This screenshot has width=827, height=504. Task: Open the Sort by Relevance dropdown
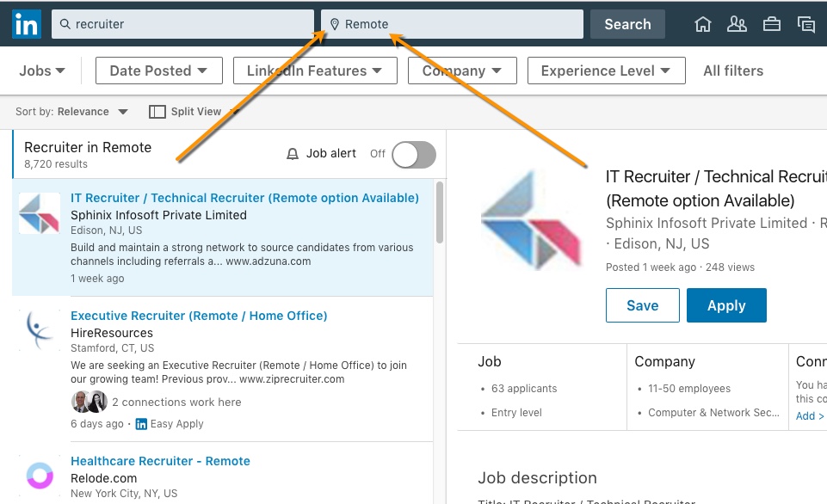(x=93, y=112)
